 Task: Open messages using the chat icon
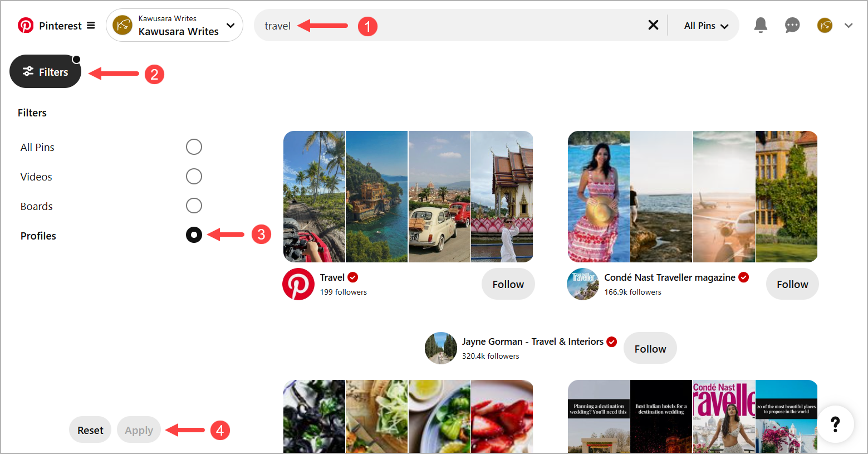[792, 25]
